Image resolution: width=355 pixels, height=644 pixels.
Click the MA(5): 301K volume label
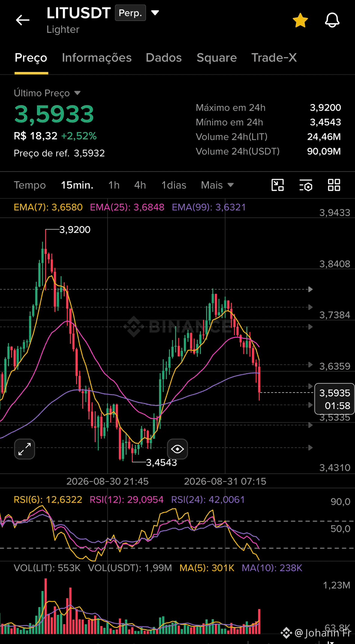tap(207, 568)
